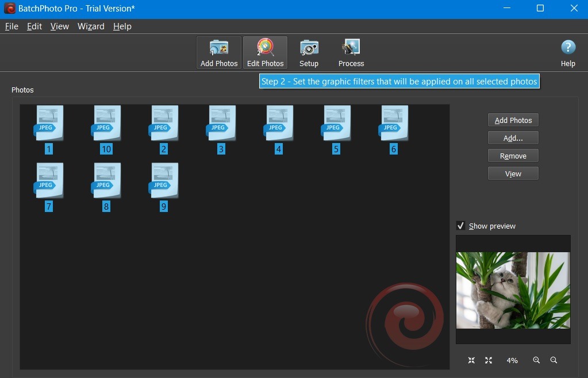This screenshot has height=378, width=588.
Task: Expand preview to actual size arrows icon
Action: click(489, 360)
